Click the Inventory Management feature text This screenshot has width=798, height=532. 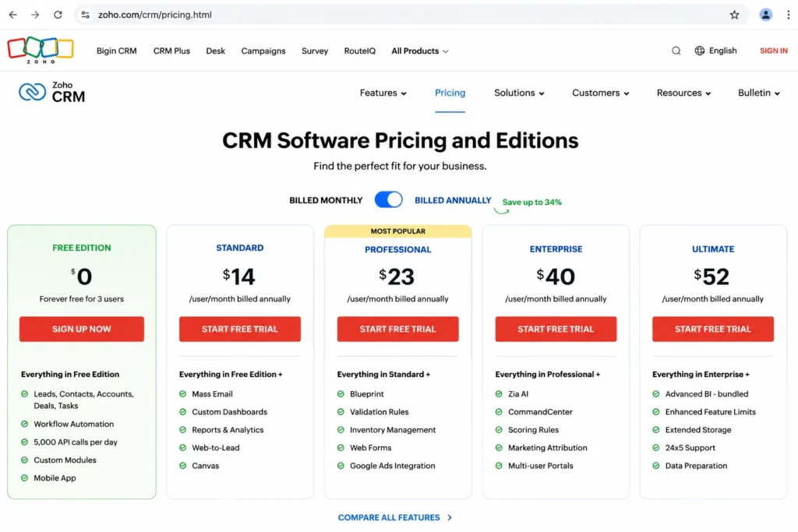tap(393, 430)
